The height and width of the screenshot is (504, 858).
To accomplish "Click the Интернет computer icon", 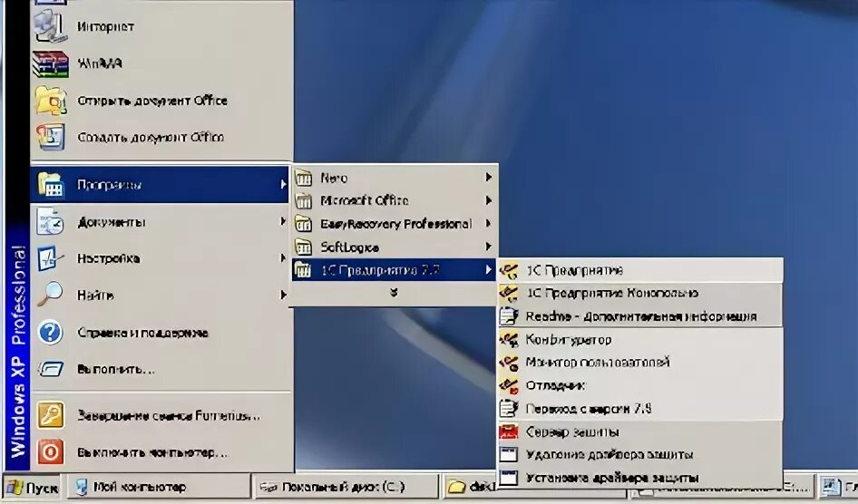I will pos(51,25).
